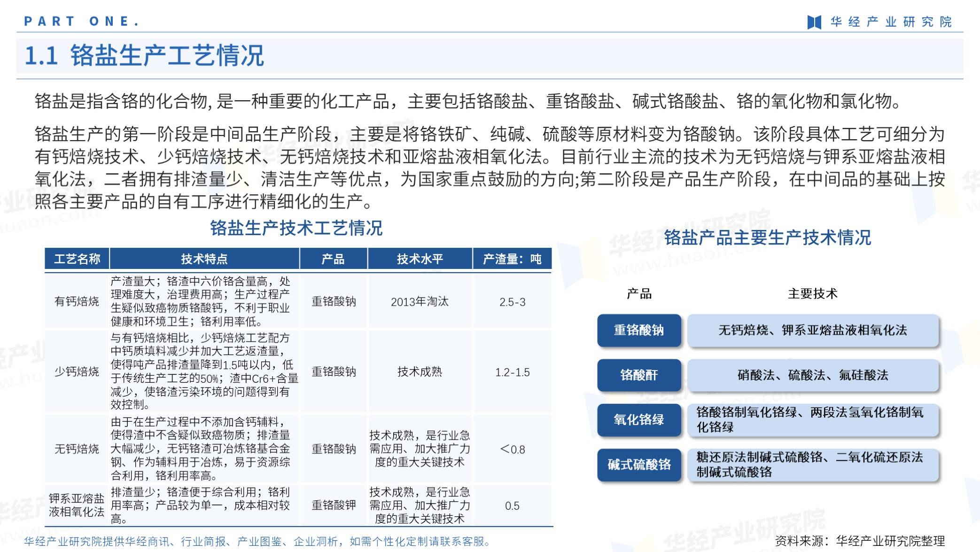Click the 重铬酸钠 cell in 无钙焙烧 row
The width and height of the screenshot is (980, 552).
tap(334, 449)
